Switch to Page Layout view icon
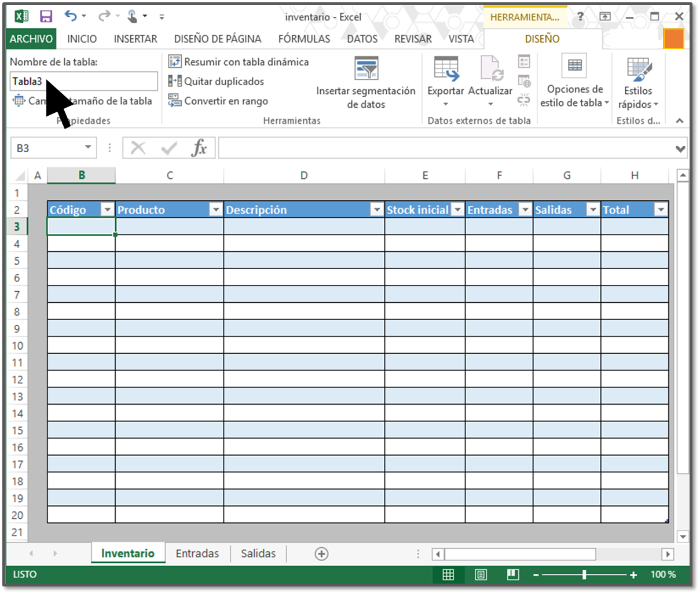 pyautogui.click(x=480, y=574)
